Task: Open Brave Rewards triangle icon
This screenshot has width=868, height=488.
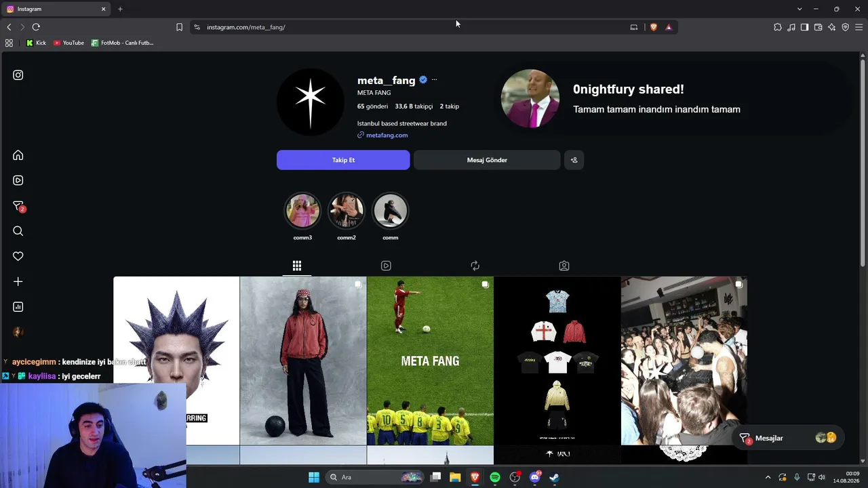Action: coord(669,27)
